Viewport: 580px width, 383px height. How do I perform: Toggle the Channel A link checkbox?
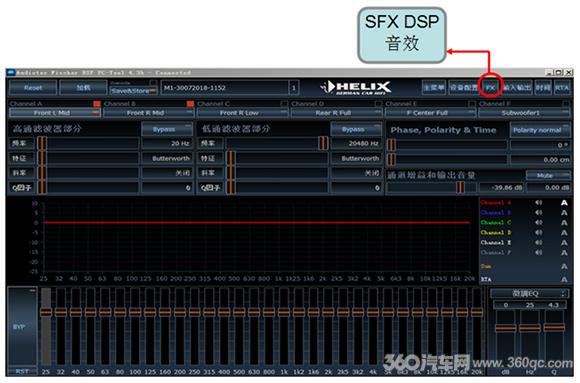click(97, 104)
